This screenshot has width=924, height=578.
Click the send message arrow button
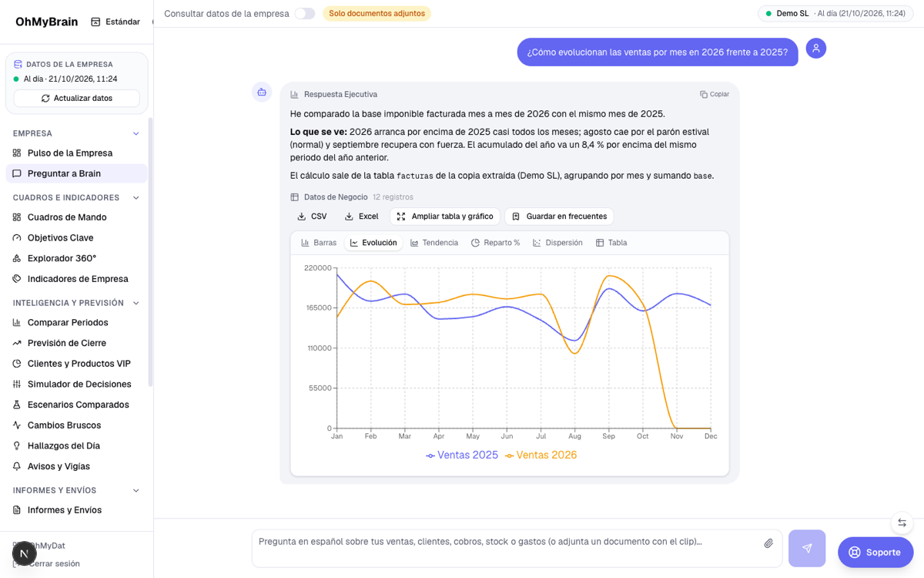tap(807, 548)
